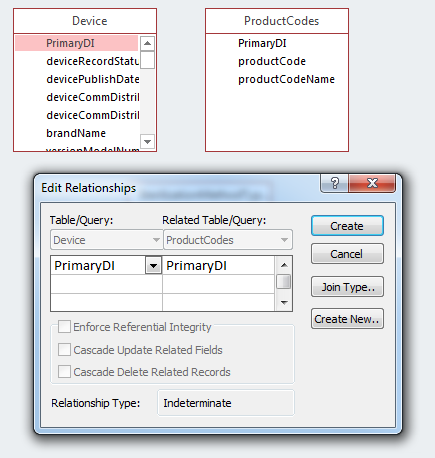Click the Cancel button
This screenshot has width=435, height=458.
pyautogui.click(x=347, y=254)
